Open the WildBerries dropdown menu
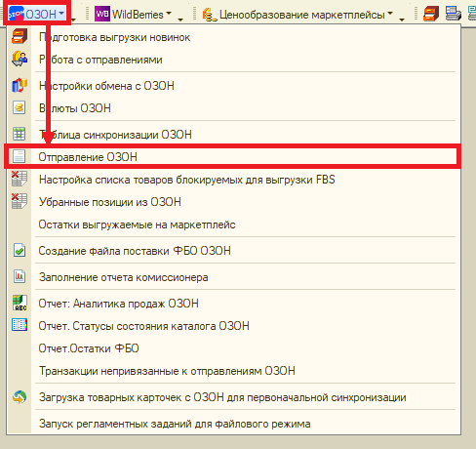This screenshot has height=449, width=476. point(133,15)
